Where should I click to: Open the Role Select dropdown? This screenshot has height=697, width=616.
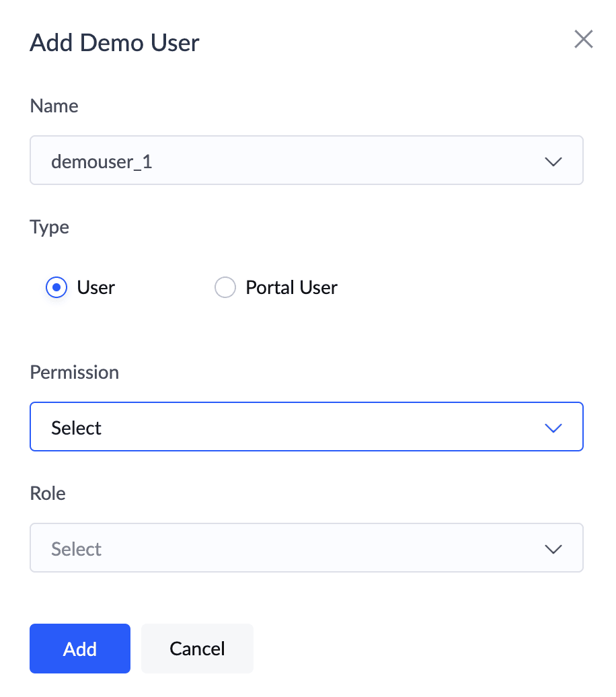tap(306, 548)
